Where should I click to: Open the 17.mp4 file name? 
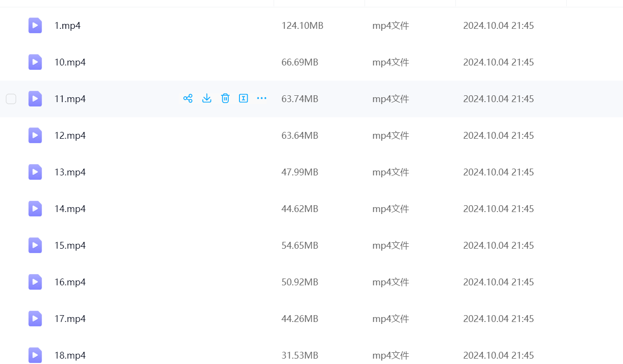(x=70, y=319)
